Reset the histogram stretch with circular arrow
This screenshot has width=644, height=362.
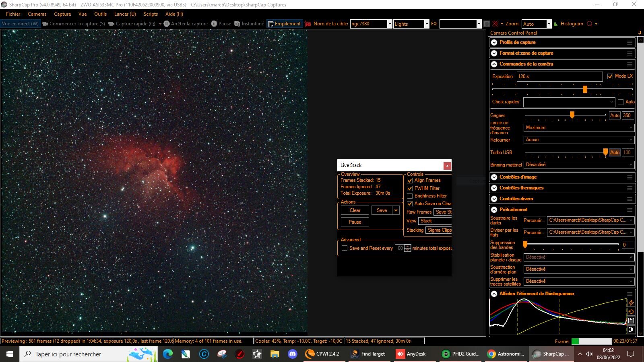(631, 312)
